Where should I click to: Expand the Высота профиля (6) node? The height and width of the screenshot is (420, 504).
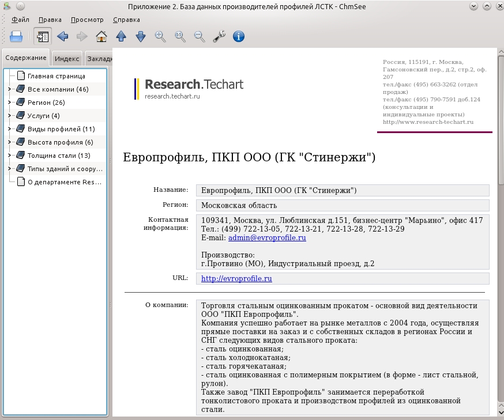pos(9,142)
